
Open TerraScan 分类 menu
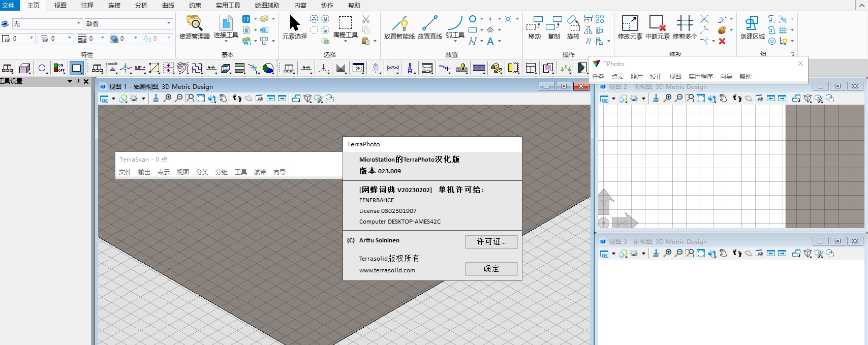pos(202,172)
